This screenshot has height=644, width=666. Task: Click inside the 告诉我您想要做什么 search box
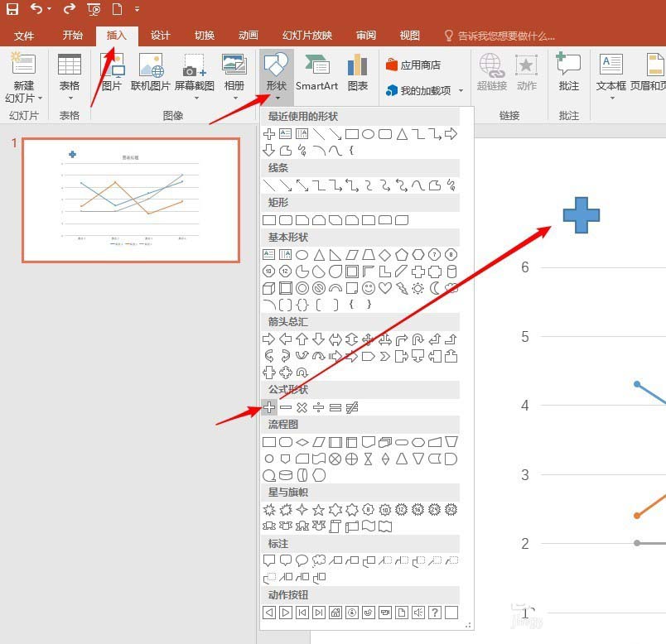click(x=500, y=36)
